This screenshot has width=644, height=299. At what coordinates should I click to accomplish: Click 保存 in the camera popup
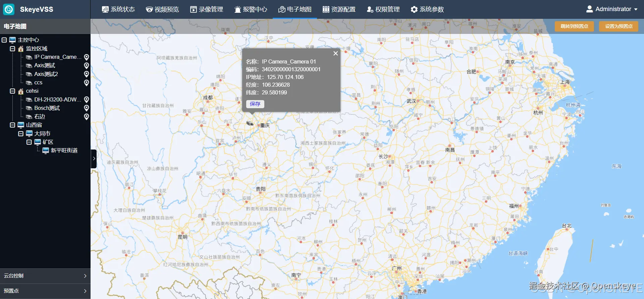point(255,104)
